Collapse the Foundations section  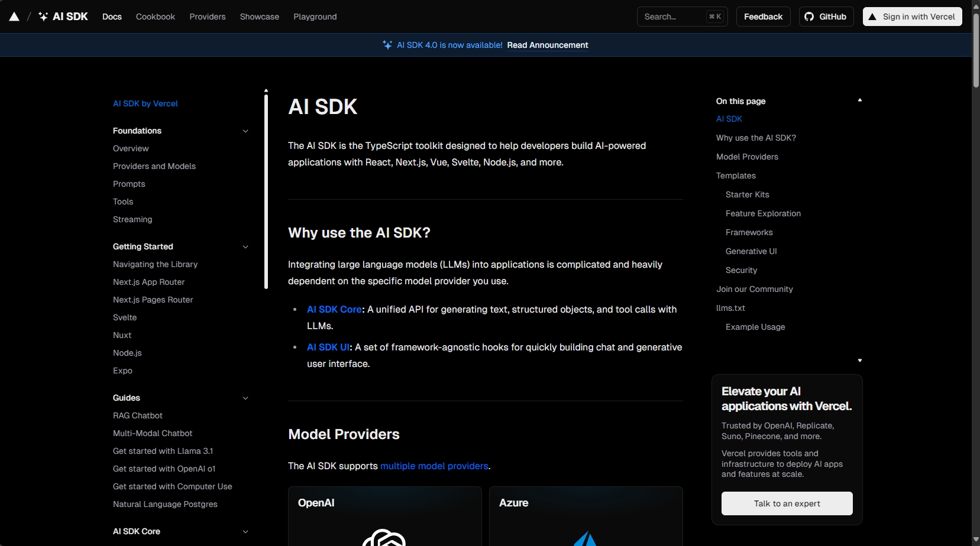pyautogui.click(x=245, y=131)
